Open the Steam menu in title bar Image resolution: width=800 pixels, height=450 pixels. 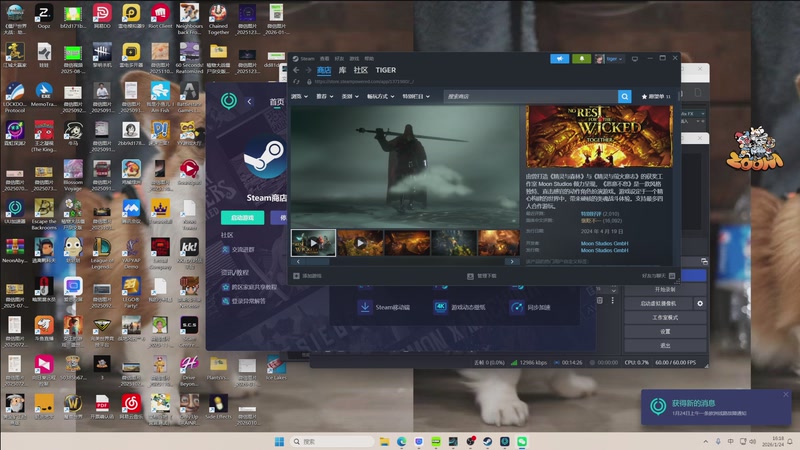pos(307,59)
